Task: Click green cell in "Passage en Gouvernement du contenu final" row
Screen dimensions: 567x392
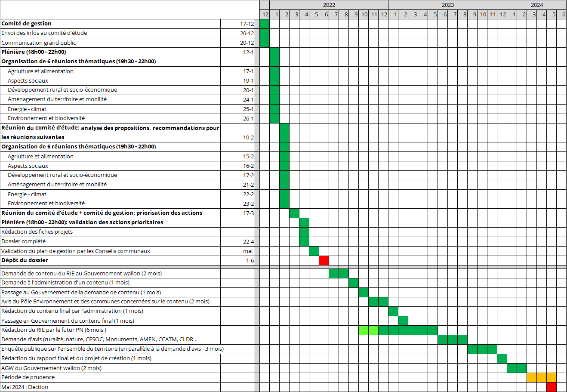Action: 403,321
